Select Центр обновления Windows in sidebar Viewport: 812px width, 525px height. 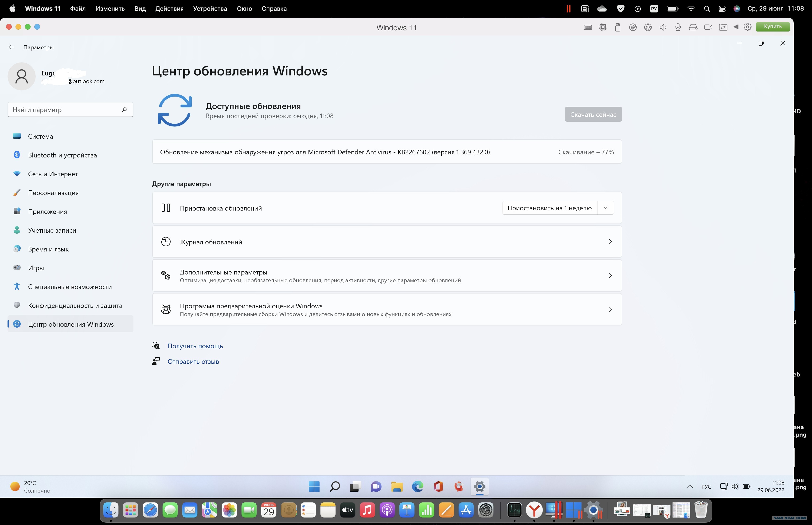(x=70, y=324)
